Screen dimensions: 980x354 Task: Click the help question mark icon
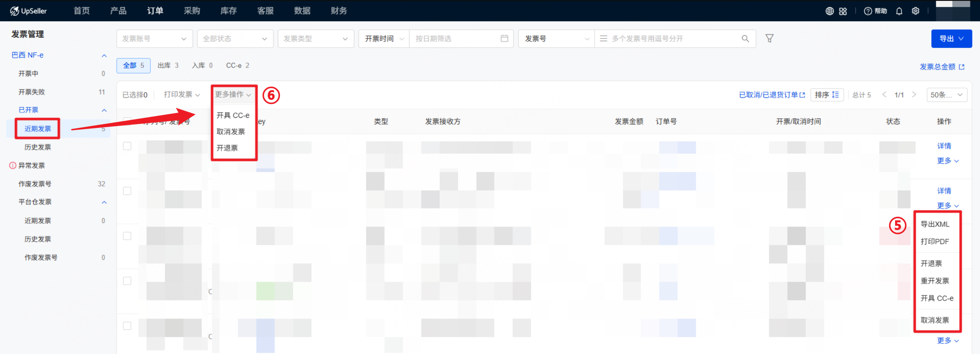868,11
